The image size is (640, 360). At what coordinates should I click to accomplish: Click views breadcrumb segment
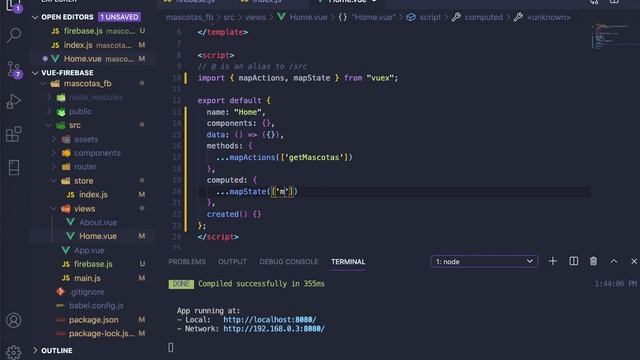click(256, 17)
